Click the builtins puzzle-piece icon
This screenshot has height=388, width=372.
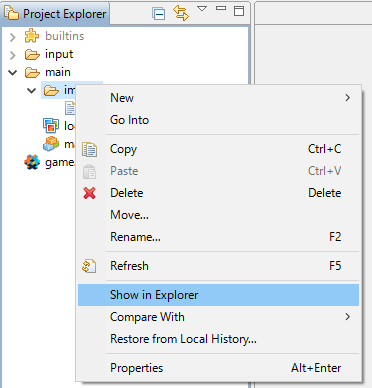[x=32, y=36]
